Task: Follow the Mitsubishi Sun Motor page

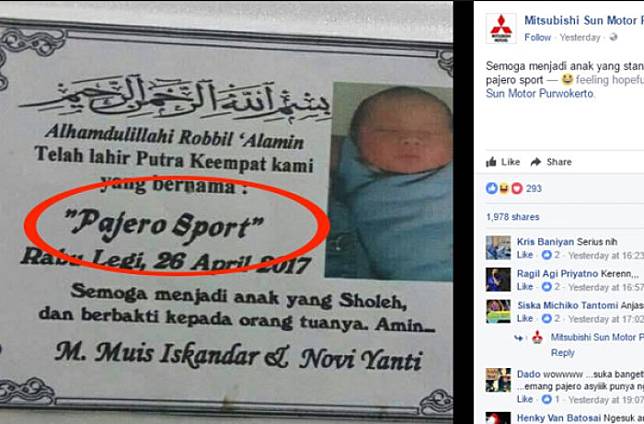Action: coord(537,37)
